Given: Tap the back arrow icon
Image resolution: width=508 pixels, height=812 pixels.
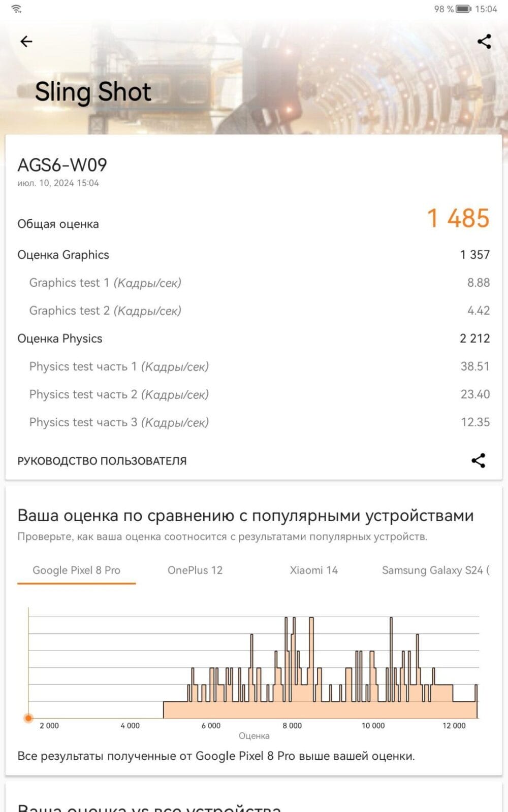Looking at the screenshot, I should [26, 42].
